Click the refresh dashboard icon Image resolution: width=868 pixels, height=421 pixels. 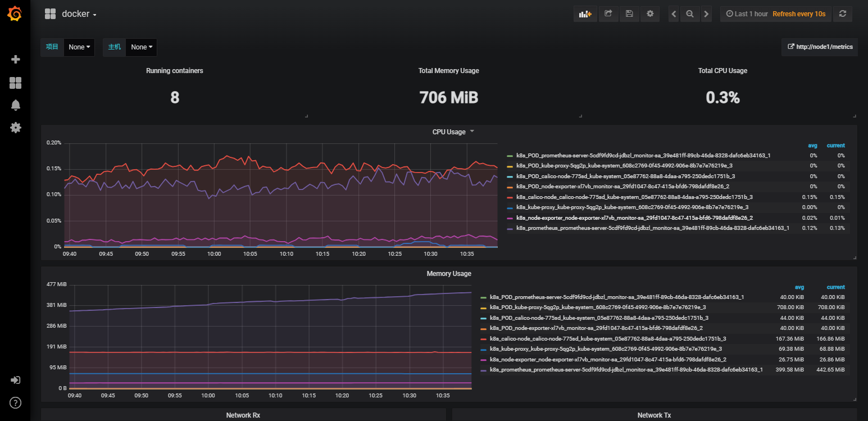[842, 14]
